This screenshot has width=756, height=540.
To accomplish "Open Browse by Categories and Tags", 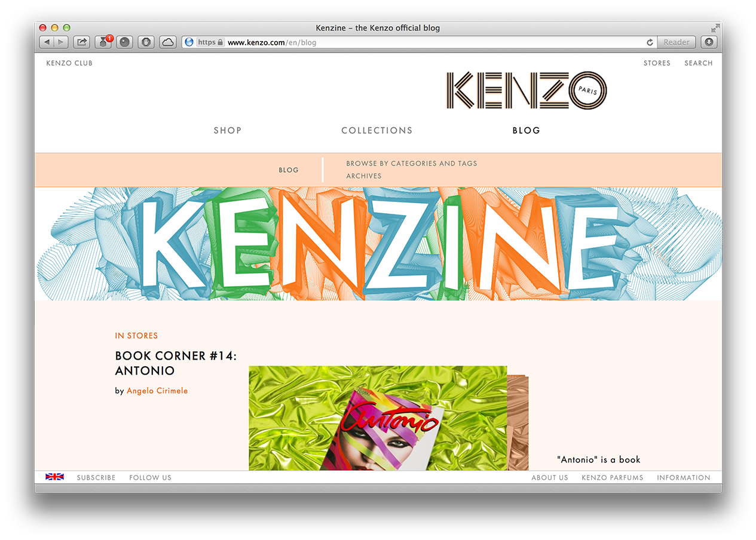I will click(412, 163).
